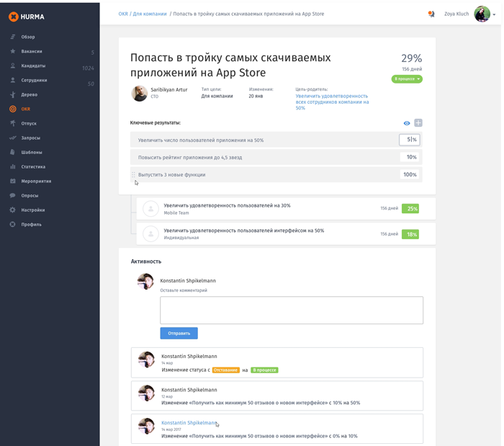
Task: Click the Отпуск palm icon
Action: point(12,123)
